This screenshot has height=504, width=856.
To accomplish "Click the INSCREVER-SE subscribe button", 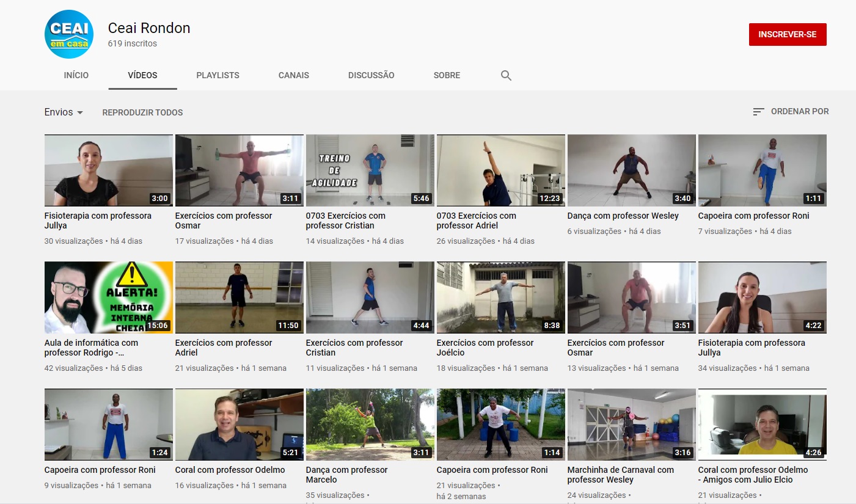I will [788, 35].
